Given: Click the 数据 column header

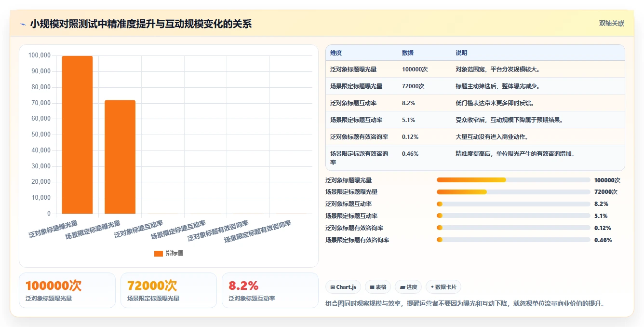Looking at the screenshot, I should click(408, 53).
